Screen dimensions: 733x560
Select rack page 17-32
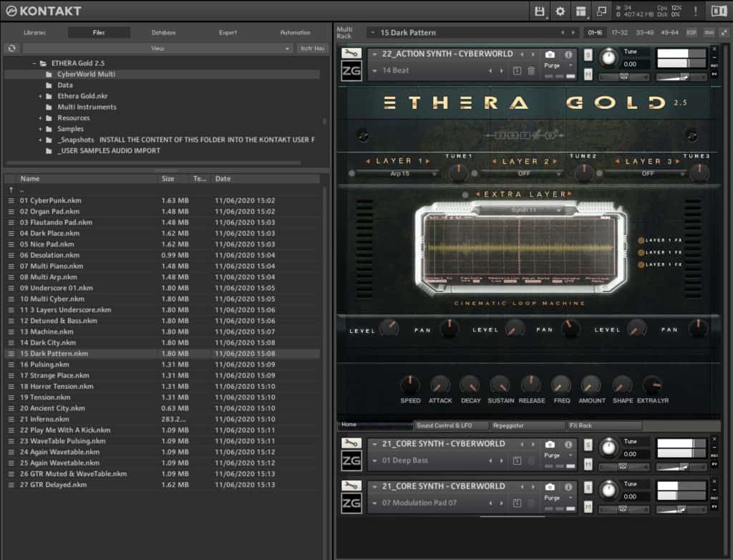click(619, 32)
